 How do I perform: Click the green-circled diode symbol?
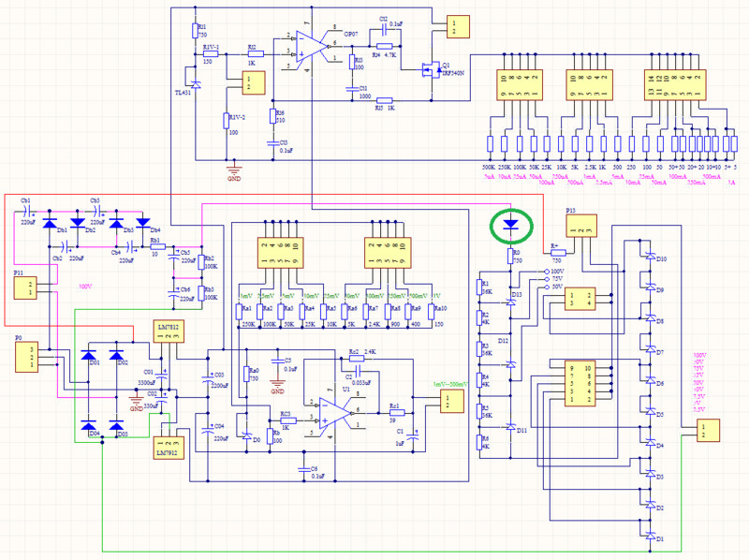pyautogui.click(x=510, y=225)
